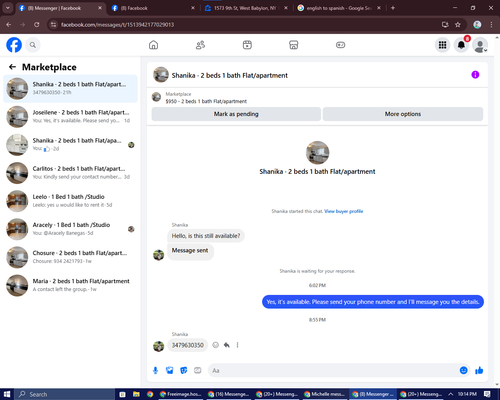This screenshot has height=400, width=500.
Task: Click the large listing thumbnail in chat center
Action: pos(317,152)
